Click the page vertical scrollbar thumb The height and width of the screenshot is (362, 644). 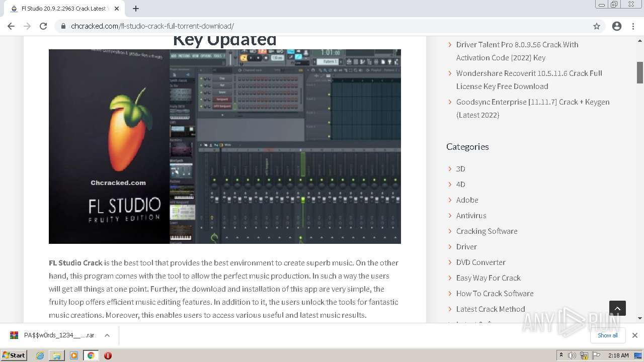pyautogui.click(x=640, y=72)
